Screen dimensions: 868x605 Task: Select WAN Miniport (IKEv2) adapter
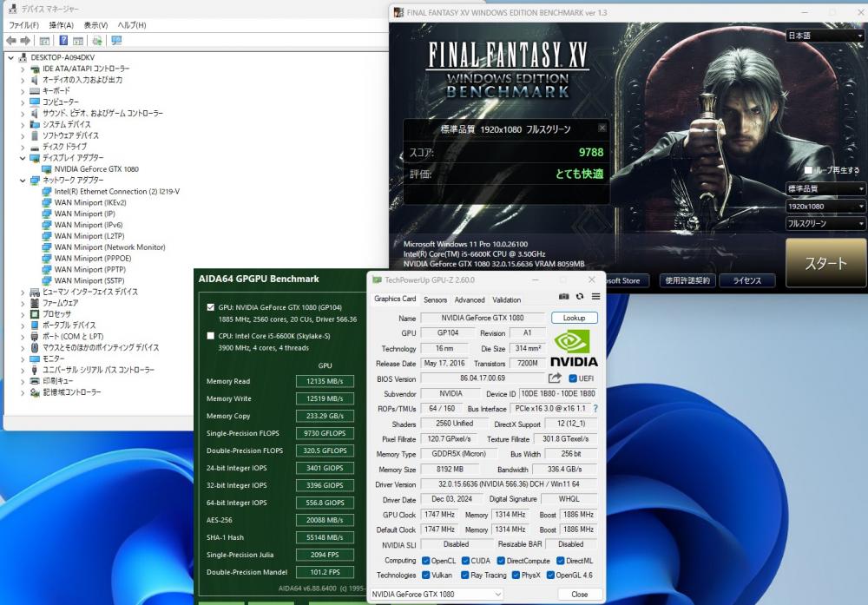click(90, 202)
